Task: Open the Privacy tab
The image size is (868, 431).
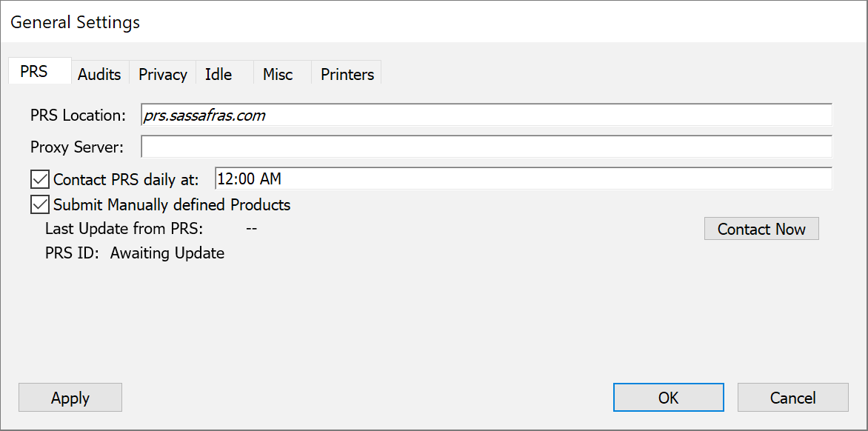Action: [x=162, y=74]
